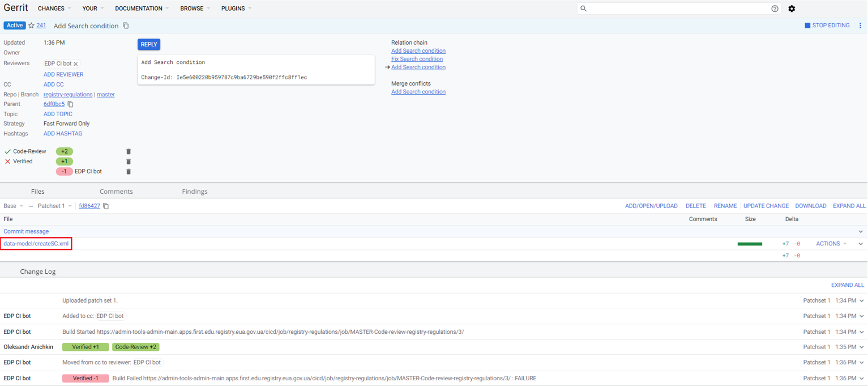868x386 pixels.
Task: Expand the Build Failed log entry
Action: click(x=862, y=378)
